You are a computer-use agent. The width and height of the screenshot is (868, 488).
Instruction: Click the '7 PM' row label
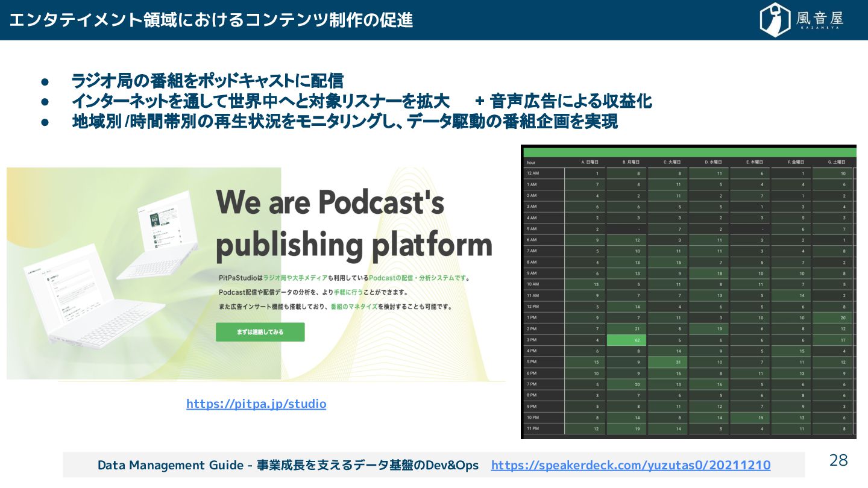click(532, 384)
